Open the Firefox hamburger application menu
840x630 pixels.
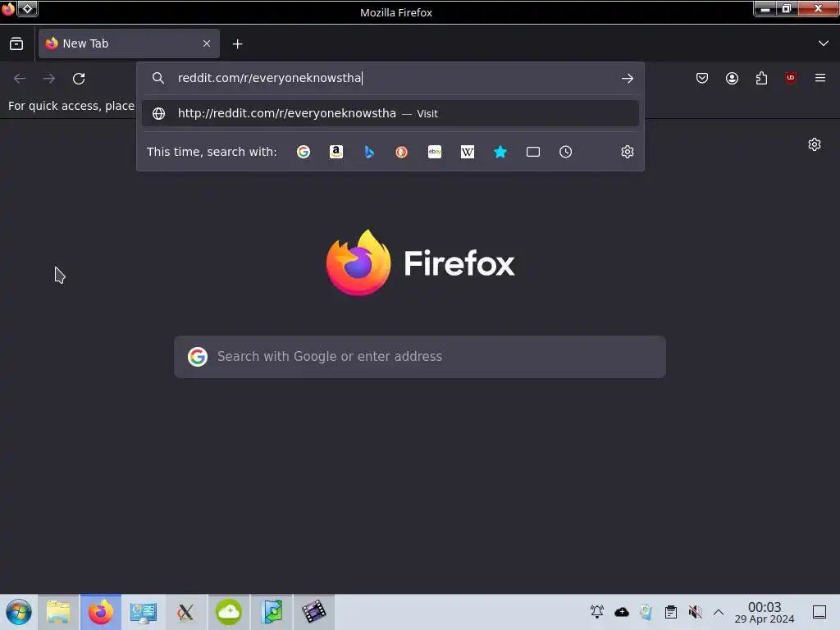click(x=819, y=78)
